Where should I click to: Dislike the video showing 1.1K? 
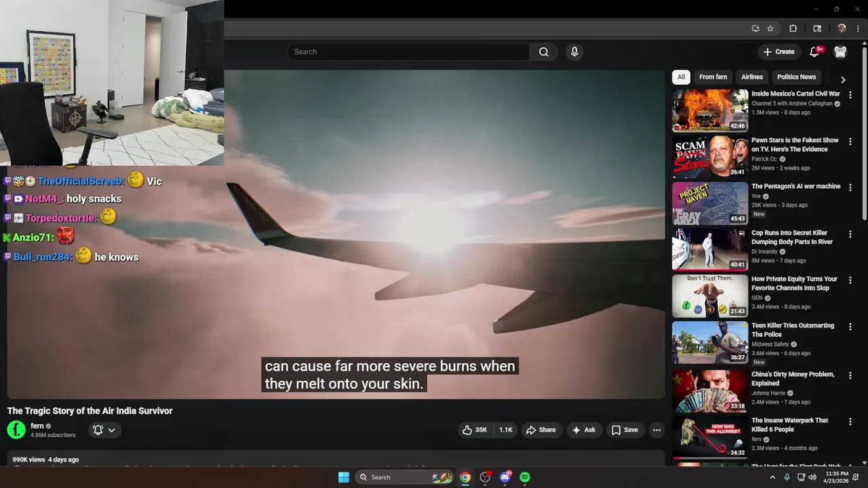506,430
